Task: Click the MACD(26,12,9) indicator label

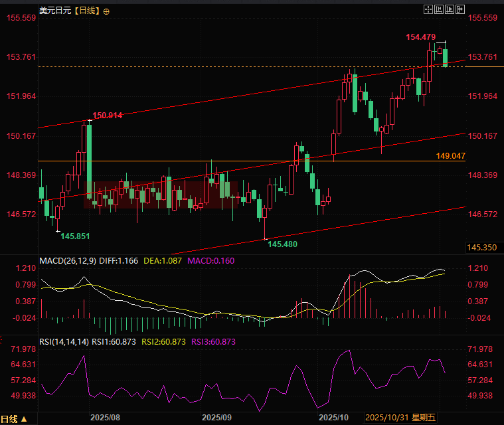Action: [68, 261]
